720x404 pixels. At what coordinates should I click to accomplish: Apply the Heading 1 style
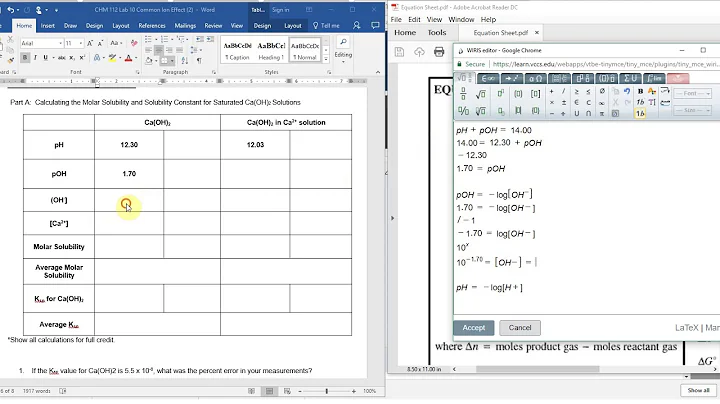[x=271, y=50]
